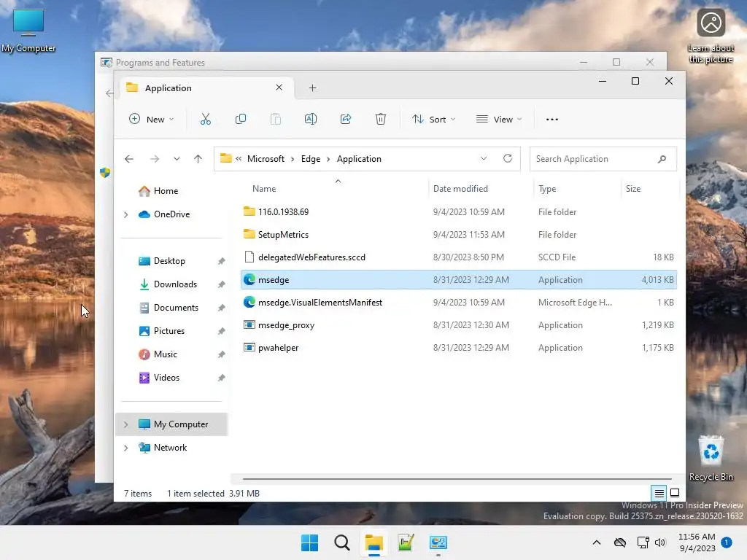
Task: Select the Application tab
Action: (205, 87)
